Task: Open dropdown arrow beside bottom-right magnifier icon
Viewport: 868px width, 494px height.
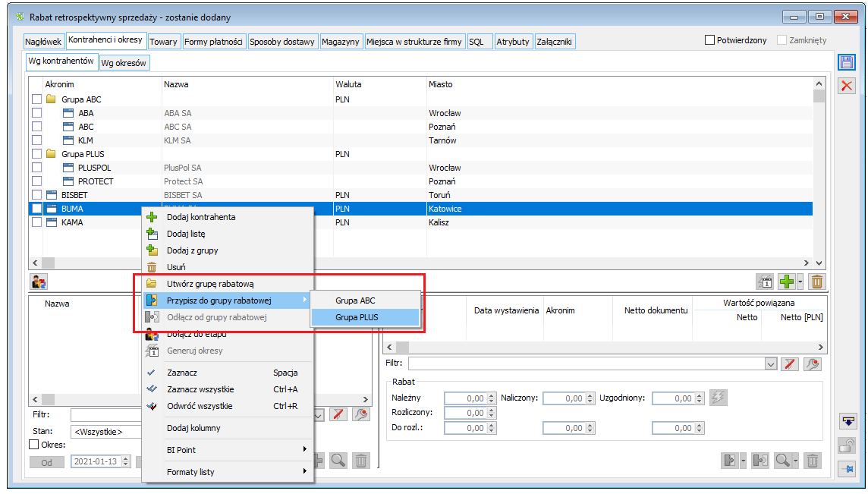Action: coord(795,460)
